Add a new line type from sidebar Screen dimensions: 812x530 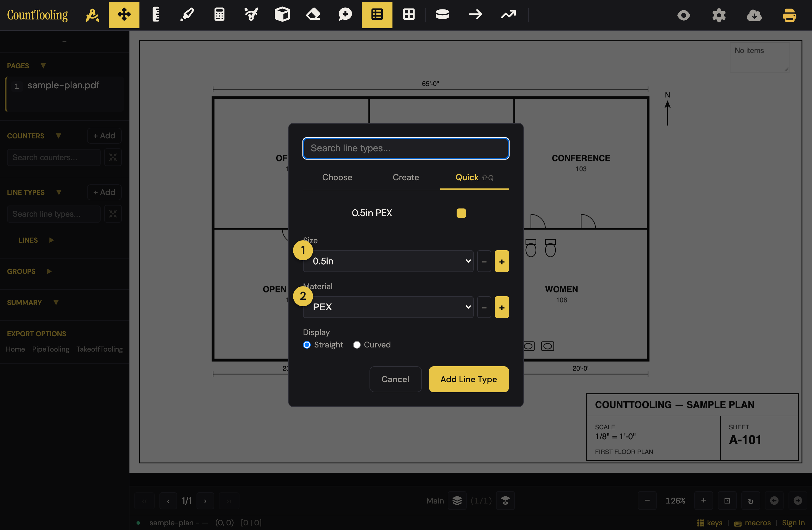tap(104, 192)
